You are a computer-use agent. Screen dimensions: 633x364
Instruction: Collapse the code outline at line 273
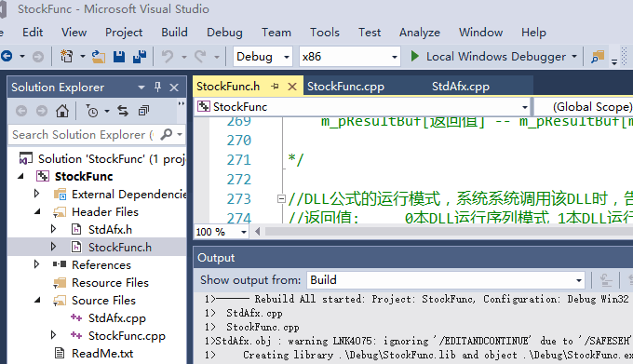281,198
